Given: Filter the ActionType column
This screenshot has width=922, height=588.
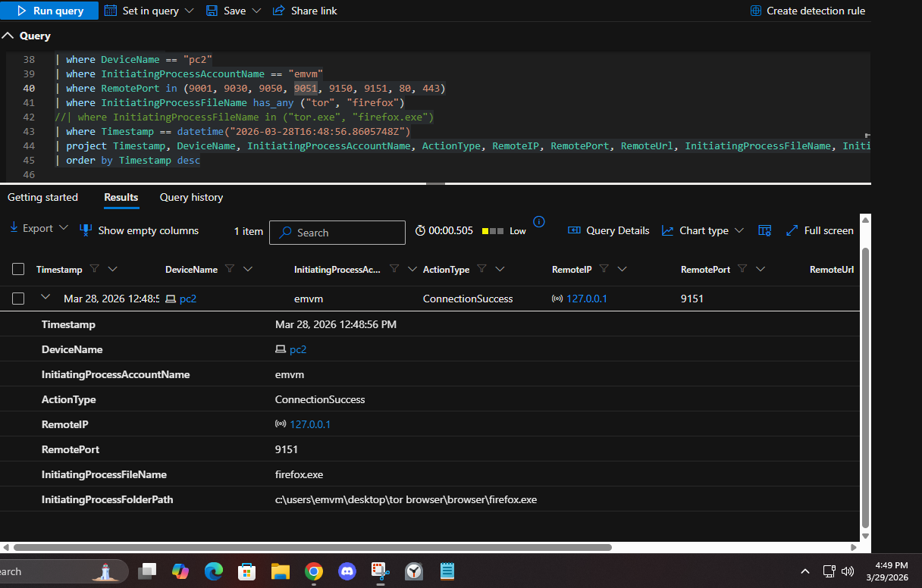Looking at the screenshot, I should point(481,269).
